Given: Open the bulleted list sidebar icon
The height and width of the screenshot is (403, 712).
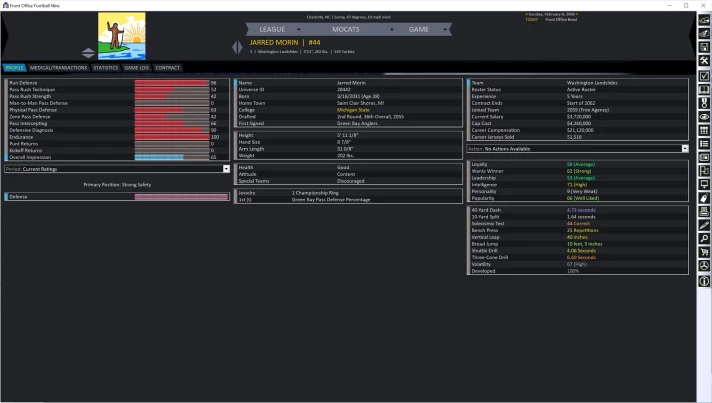Looking at the screenshot, I should click(x=704, y=144).
